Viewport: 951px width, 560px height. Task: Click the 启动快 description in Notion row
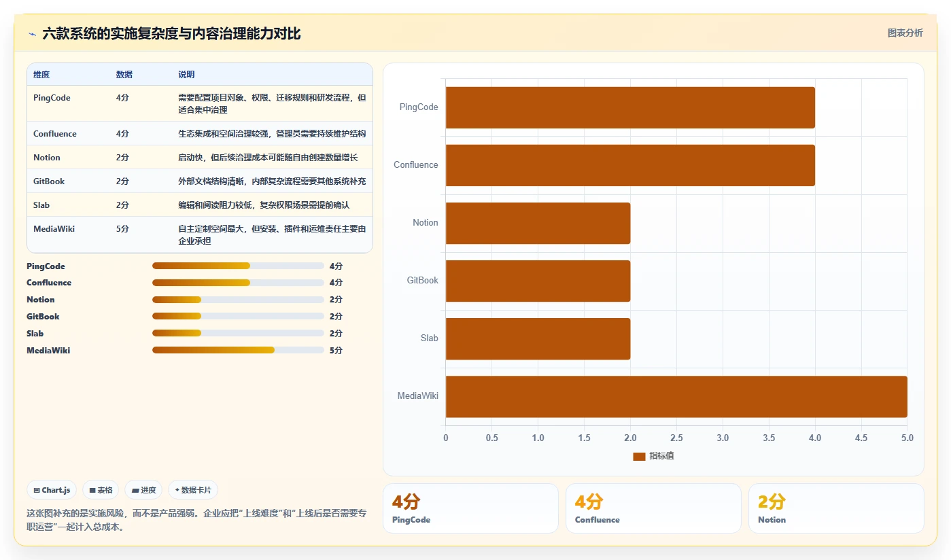268,158
